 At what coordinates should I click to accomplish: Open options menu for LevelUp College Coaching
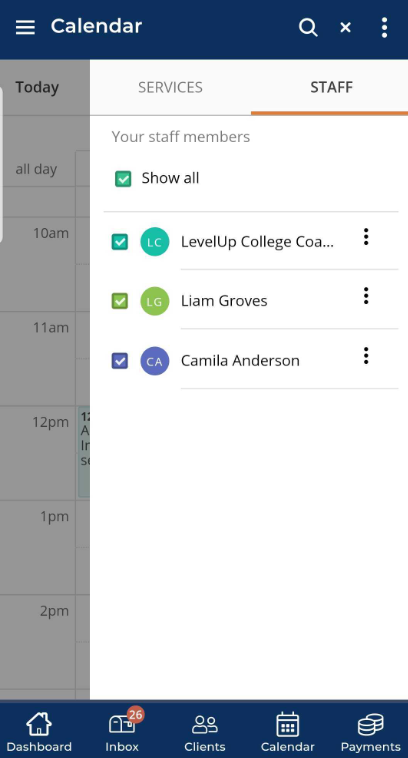(x=366, y=236)
